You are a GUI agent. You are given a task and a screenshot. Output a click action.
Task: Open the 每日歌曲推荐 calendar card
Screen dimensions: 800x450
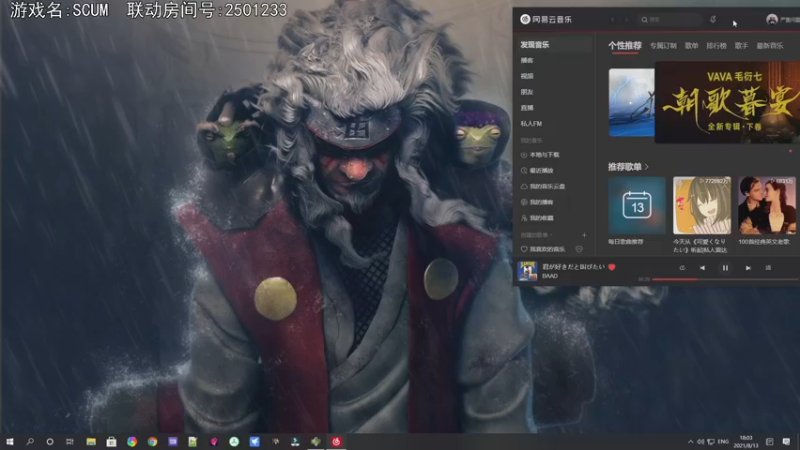coord(637,205)
